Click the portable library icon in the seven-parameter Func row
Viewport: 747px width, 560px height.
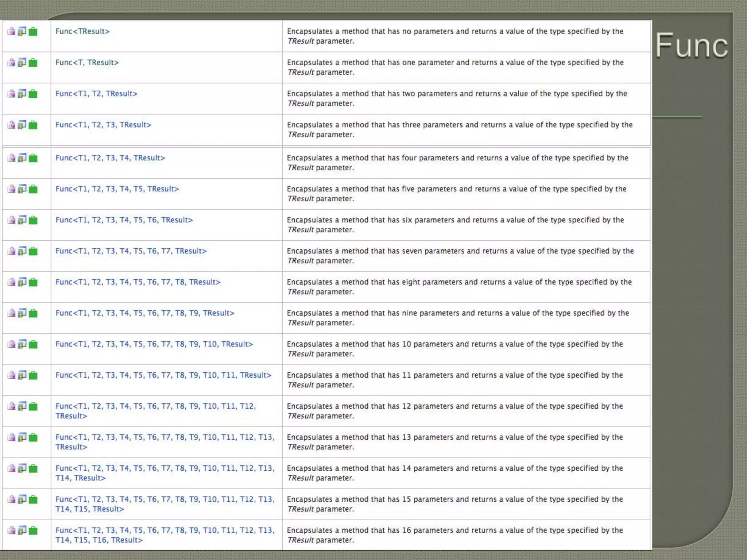pos(22,251)
